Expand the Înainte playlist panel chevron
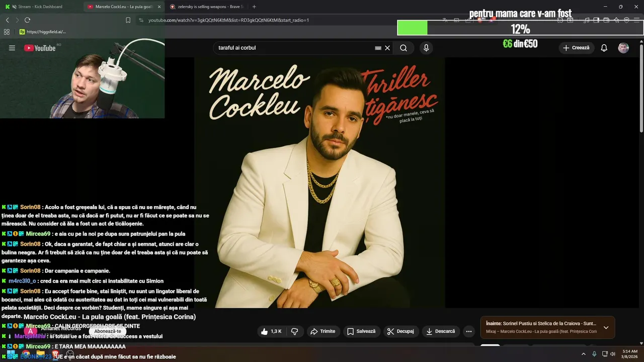Viewport: 644px width, 362px height. pos(606,327)
